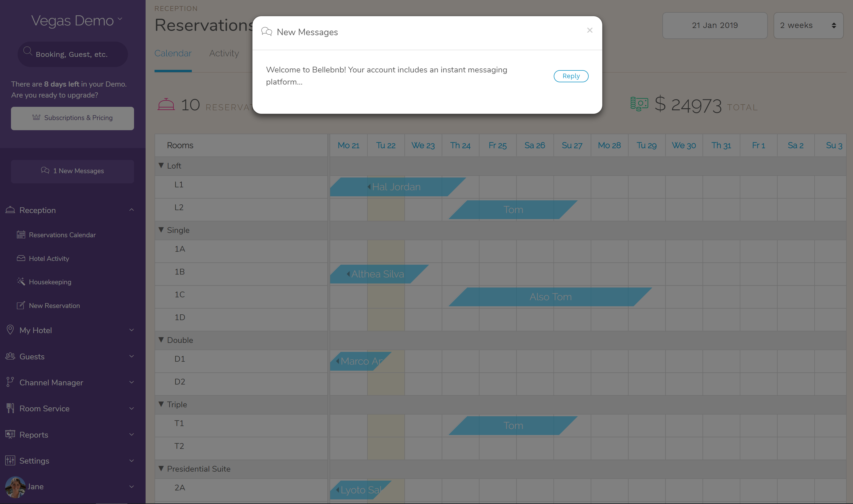The width and height of the screenshot is (853, 504).
Task: Close the New Messages dialog
Action: (x=590, y=30)
